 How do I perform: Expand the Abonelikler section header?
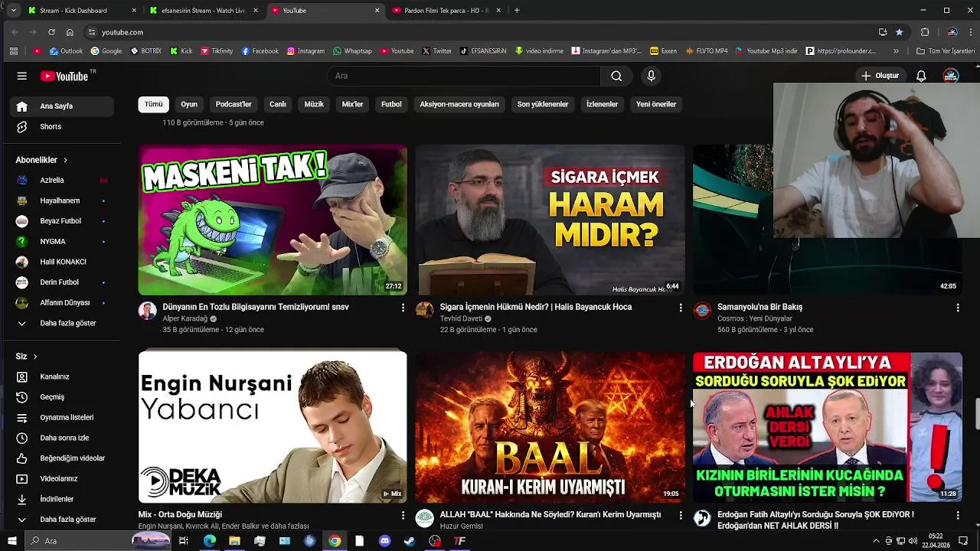[42, 160]
